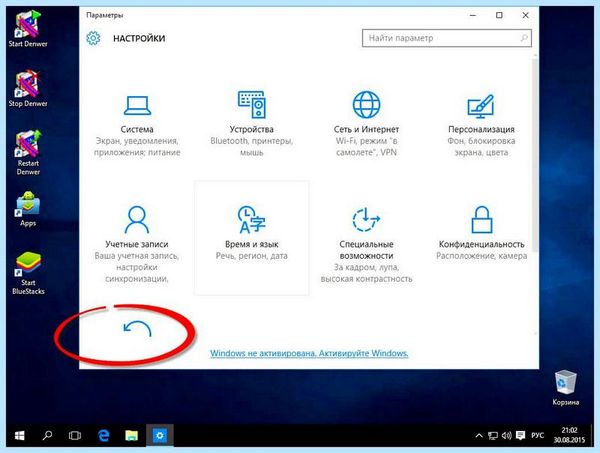Open the Система settings category
600x453 pixels.
(137, 124)
